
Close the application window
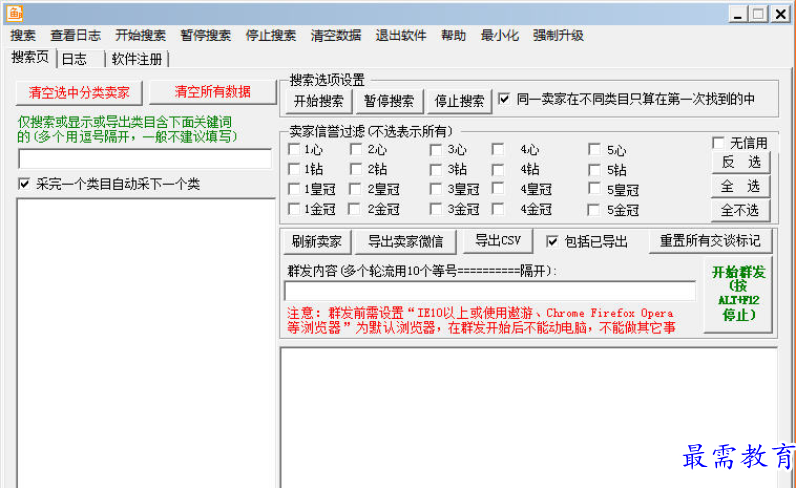[781, 14]
